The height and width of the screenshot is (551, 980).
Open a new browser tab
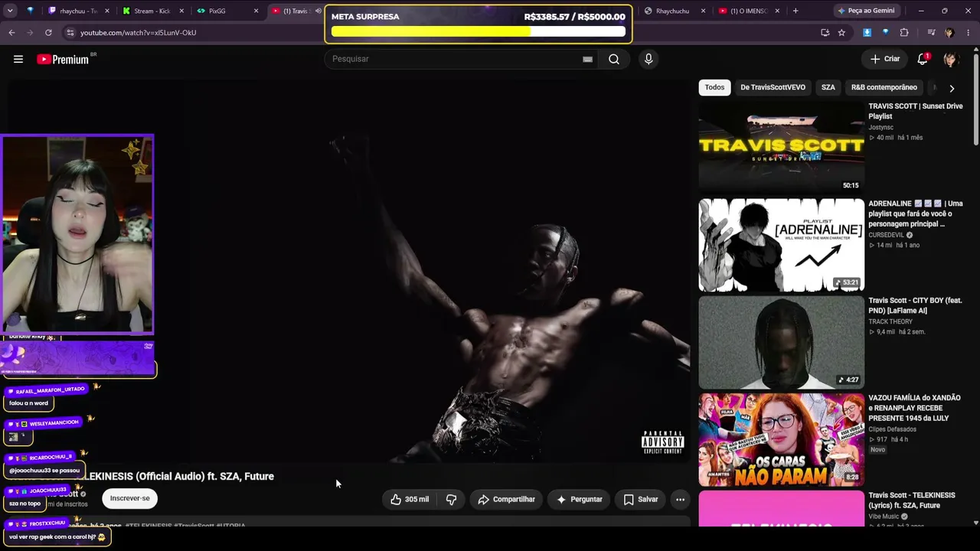pyautogui.click(x=795, y=11)
